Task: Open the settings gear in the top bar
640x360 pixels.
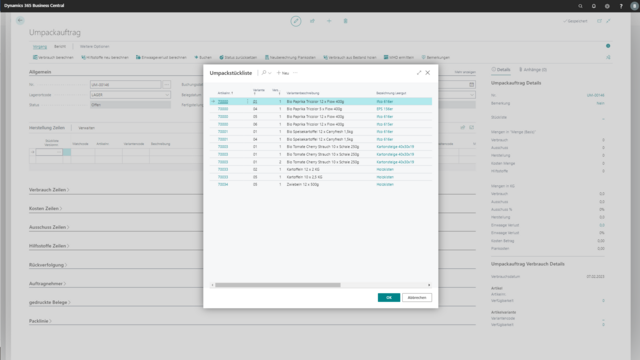Action: (x=607, y=6)
